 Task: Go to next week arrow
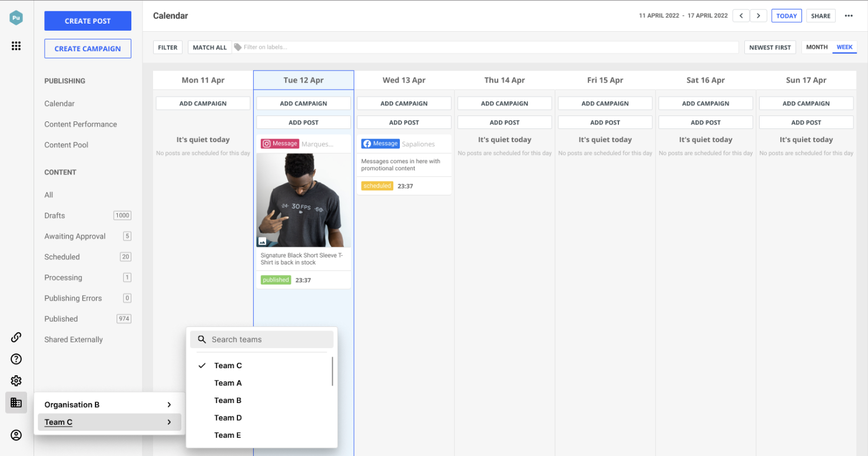coord(758,16)
